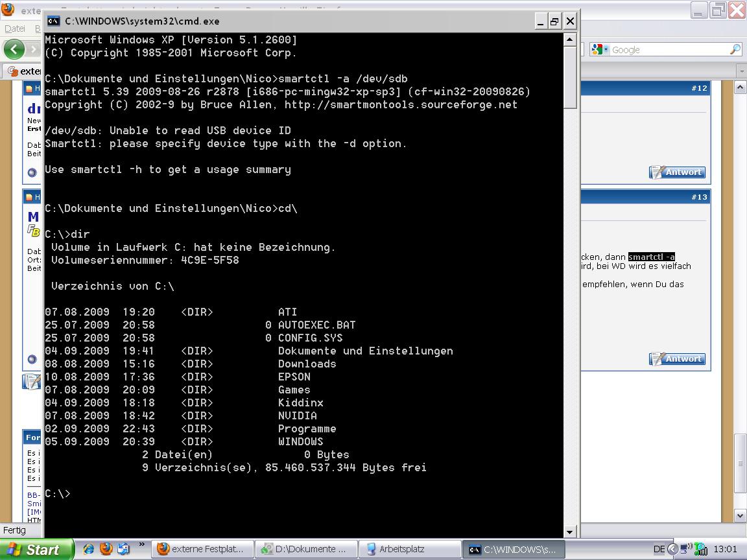Click the Firefox forward arrow button

click(33, 49)
